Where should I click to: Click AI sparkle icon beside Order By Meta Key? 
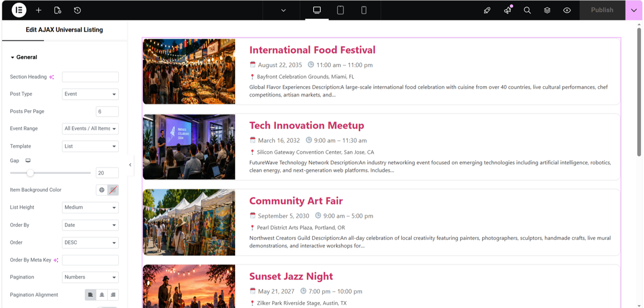pos(56,260)
